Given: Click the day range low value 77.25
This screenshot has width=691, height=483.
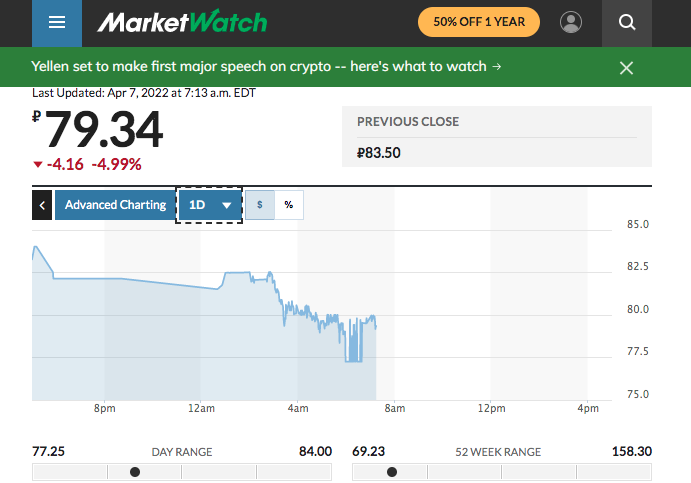Looking at the screenshot, I should pos(48,452).
